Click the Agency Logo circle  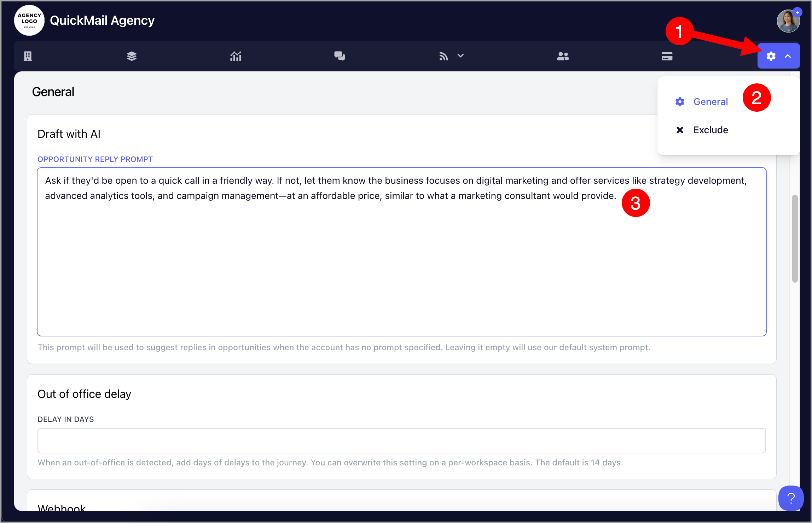click(x=29, y=20)
